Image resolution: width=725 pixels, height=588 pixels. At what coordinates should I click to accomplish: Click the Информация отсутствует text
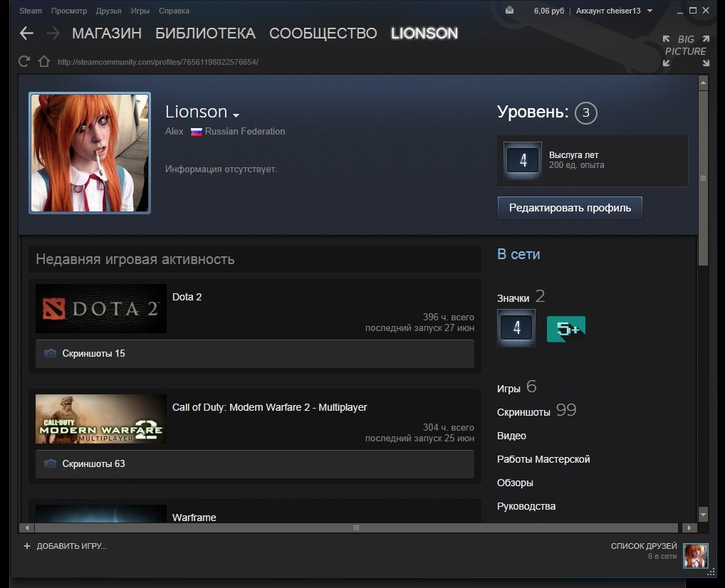pos(221,169)
